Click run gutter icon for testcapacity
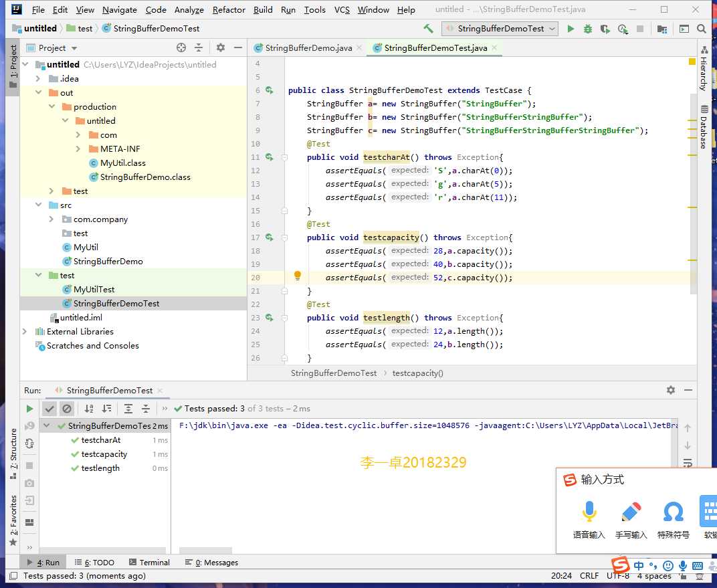The image size is (717, 588). pos(270,237)
